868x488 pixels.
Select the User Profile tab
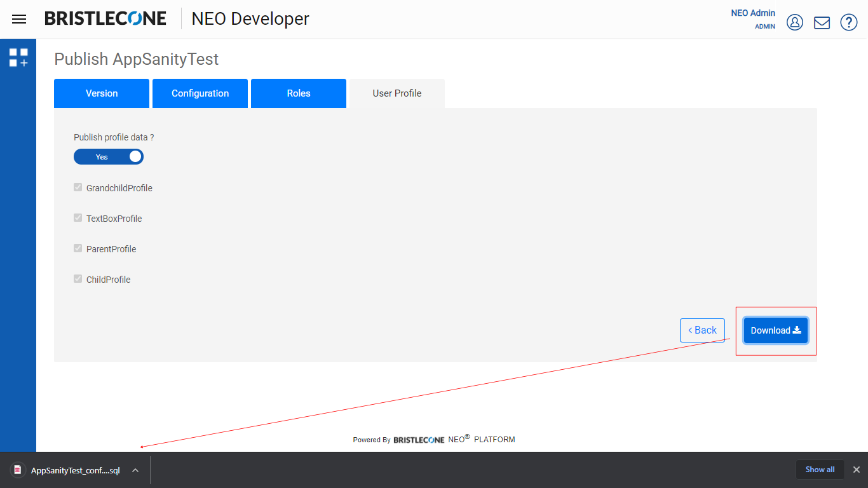[x=397, y=93]
